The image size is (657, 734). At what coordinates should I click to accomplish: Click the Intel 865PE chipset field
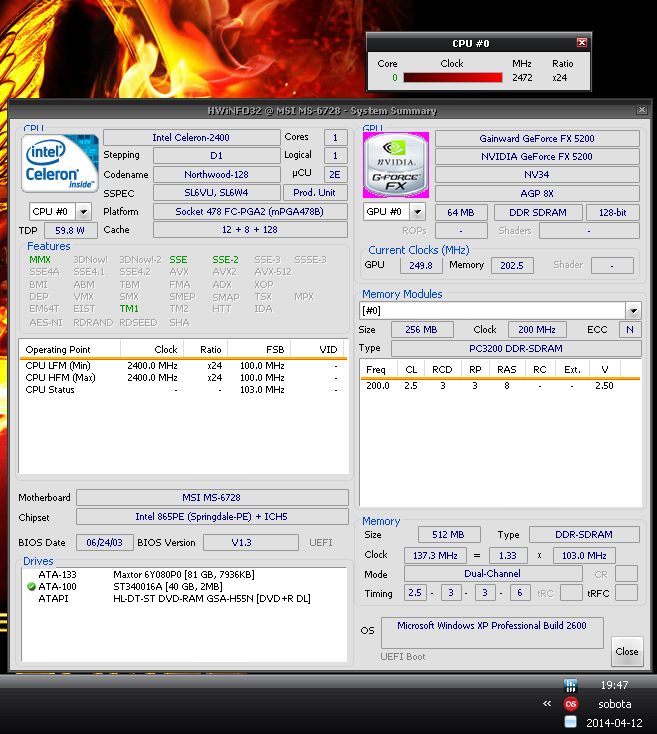[212, 517]
